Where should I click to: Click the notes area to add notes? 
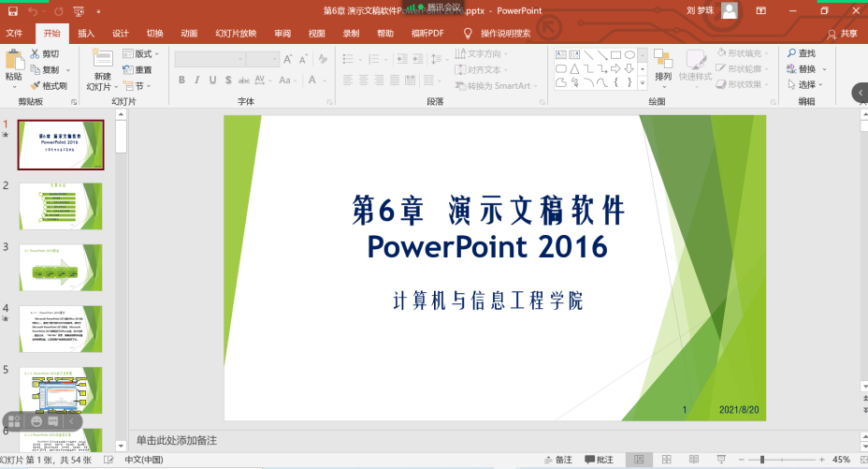click(x=493, y=441)
